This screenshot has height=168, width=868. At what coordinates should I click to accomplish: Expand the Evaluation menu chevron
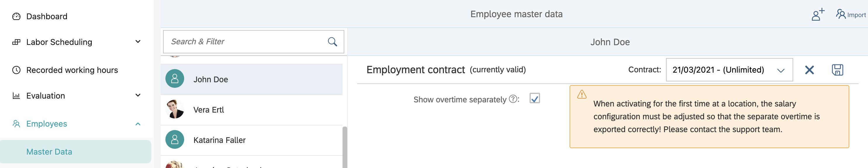pyautogui.click(x=138, y=95)
